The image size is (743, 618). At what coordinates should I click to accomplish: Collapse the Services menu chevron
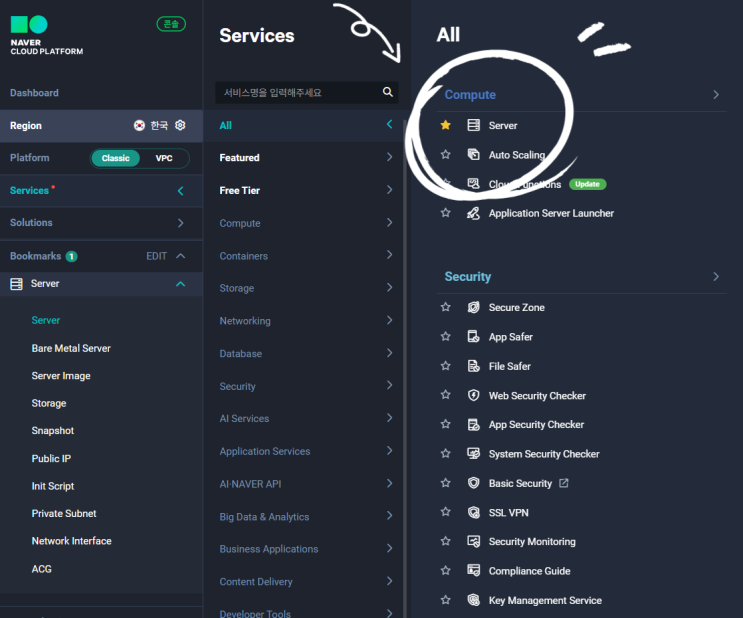181,191
